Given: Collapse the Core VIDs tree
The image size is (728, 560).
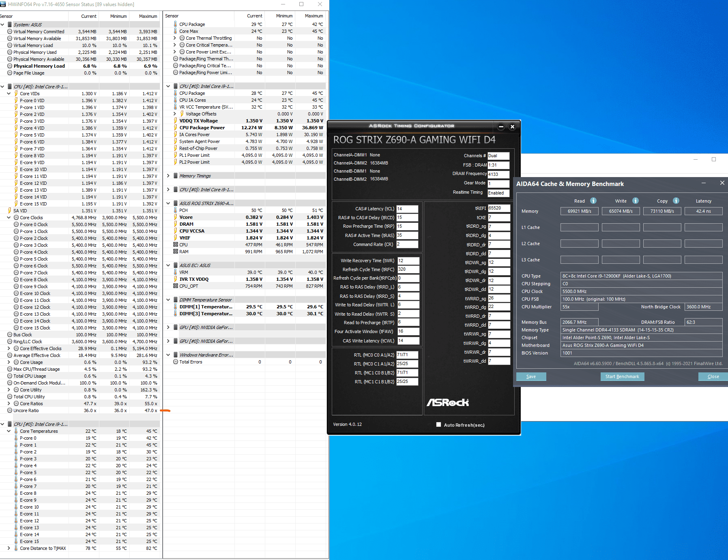Looking at the screenshot, I should click(x=9, y=94).
